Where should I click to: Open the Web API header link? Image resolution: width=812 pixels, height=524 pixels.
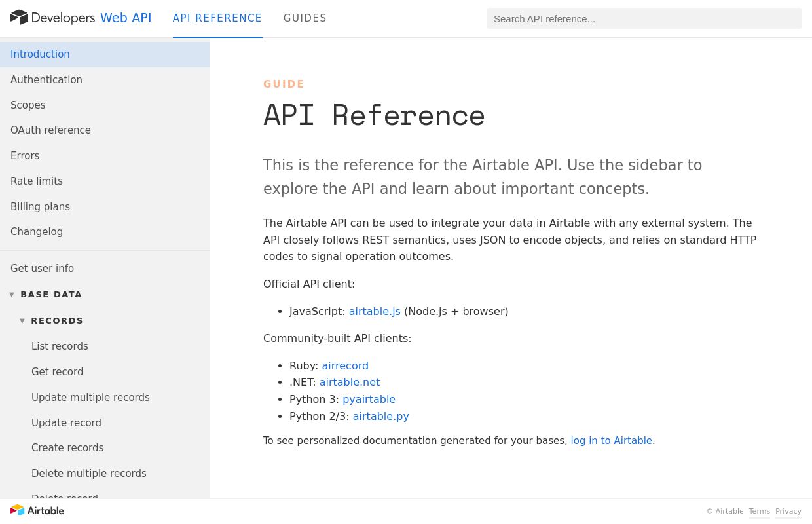coord(126,18)
